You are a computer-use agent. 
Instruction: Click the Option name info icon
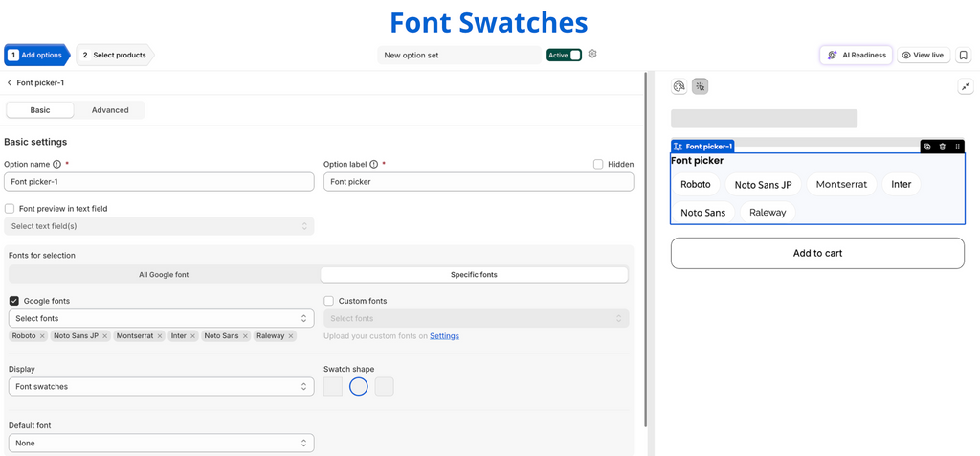pos(56,165)
